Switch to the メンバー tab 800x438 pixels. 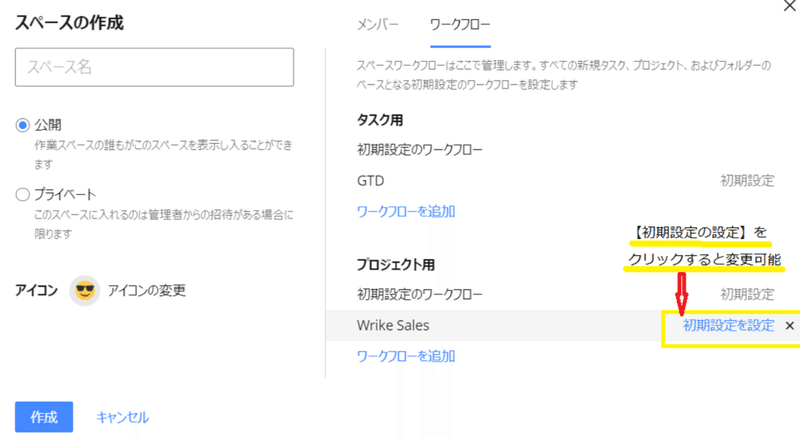point(378,24)
